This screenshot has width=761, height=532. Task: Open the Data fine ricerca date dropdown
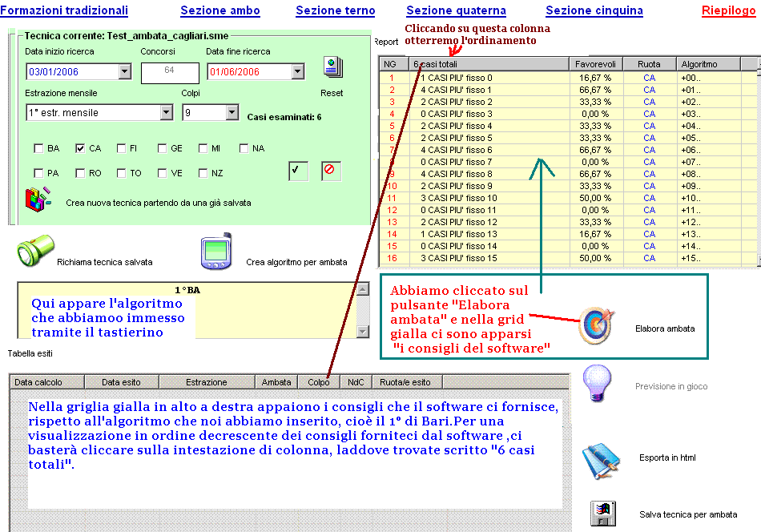point(297,71)
